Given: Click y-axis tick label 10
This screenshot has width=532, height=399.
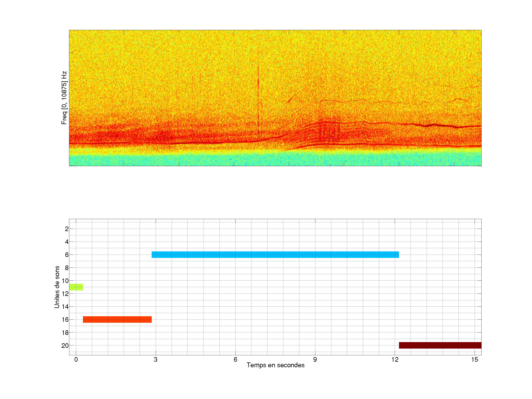Looking at the screenshot, I should 65,281.
